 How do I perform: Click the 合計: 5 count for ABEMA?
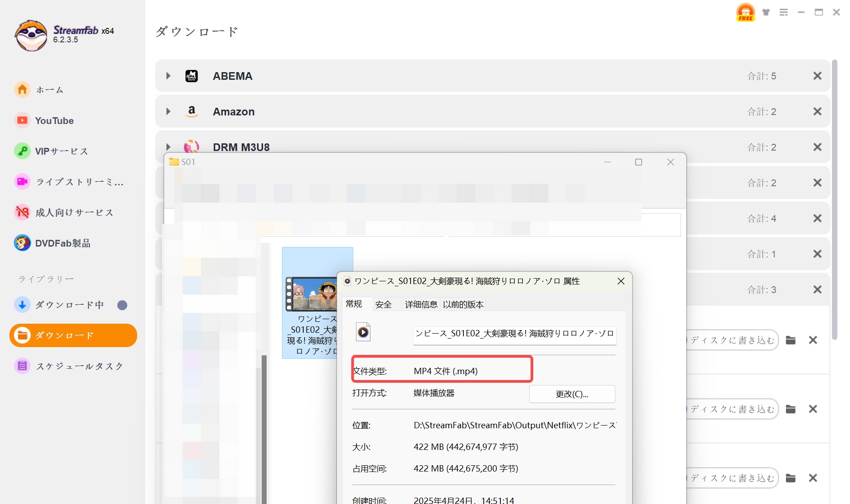pos(762,76)
